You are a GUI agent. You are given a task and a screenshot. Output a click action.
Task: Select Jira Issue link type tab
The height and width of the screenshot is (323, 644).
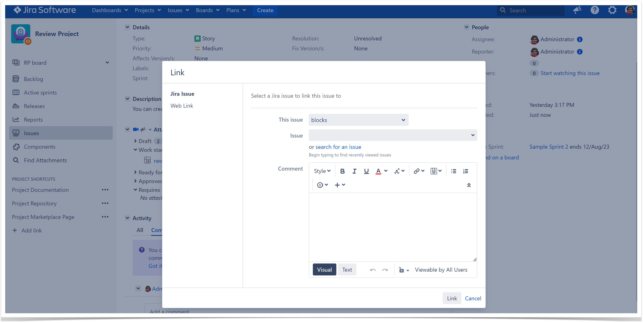(183, 93)
